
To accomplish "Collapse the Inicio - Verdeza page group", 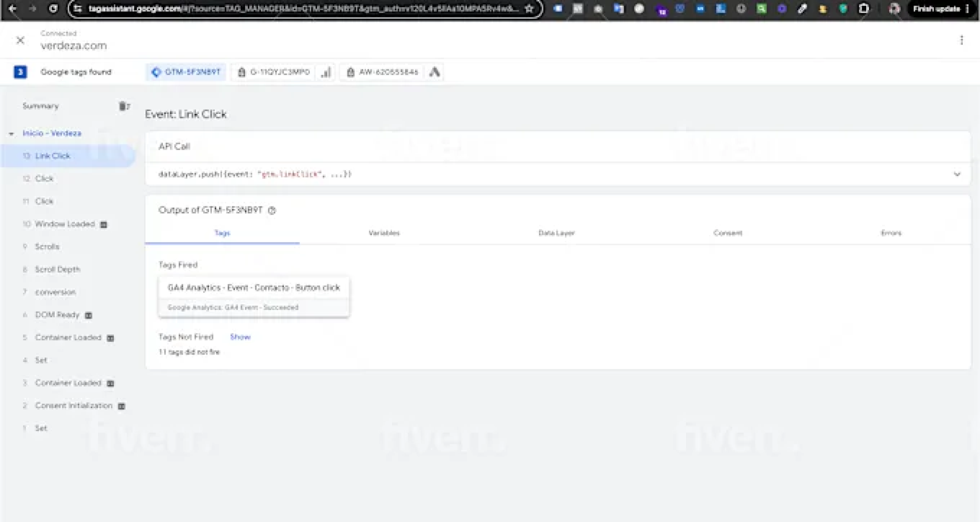I will pos(11,134).
